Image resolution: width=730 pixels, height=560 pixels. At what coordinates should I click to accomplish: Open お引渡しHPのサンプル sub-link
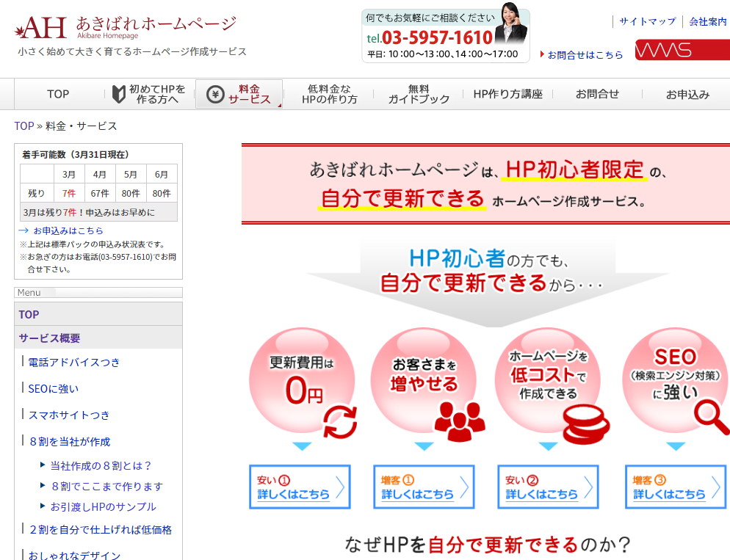coord(104,507)
